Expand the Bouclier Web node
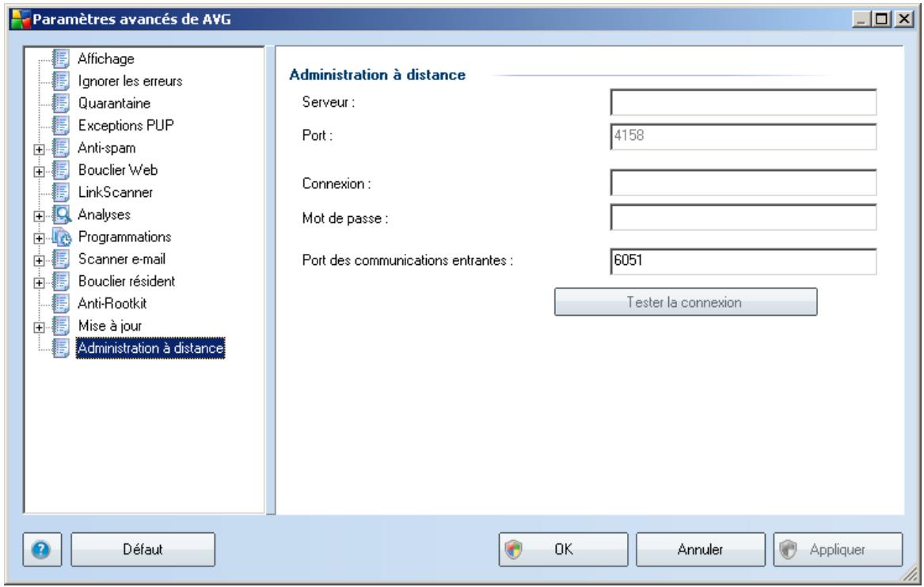924x587 pixels. coord(39,172)
